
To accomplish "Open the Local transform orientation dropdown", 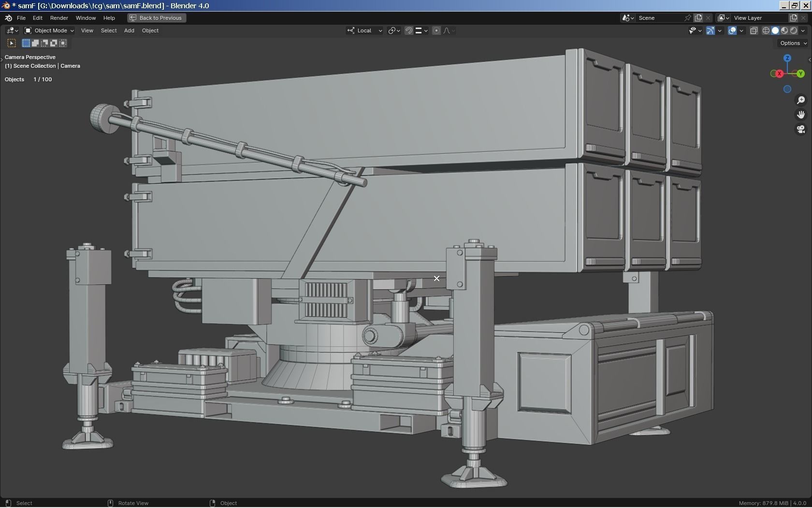I will [364, 30].
